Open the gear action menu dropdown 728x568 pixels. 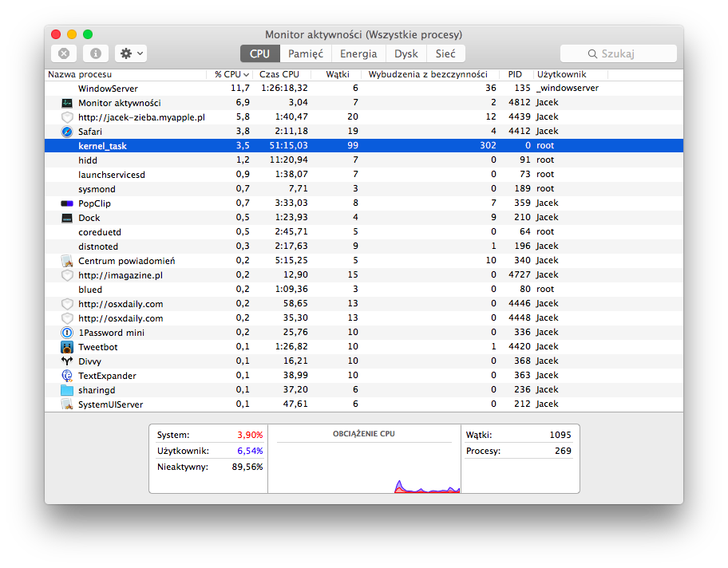pos(131,53)
